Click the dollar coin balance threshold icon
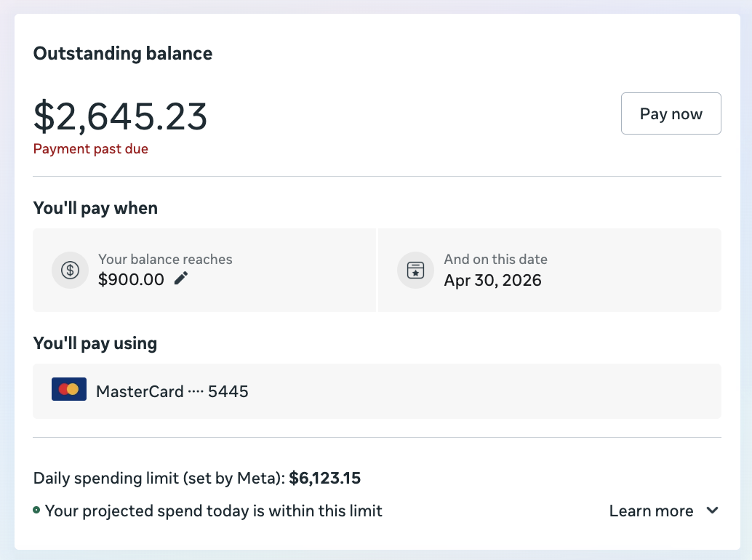The width and height of the screenshot is (752, 560). [x=70, y=270]
